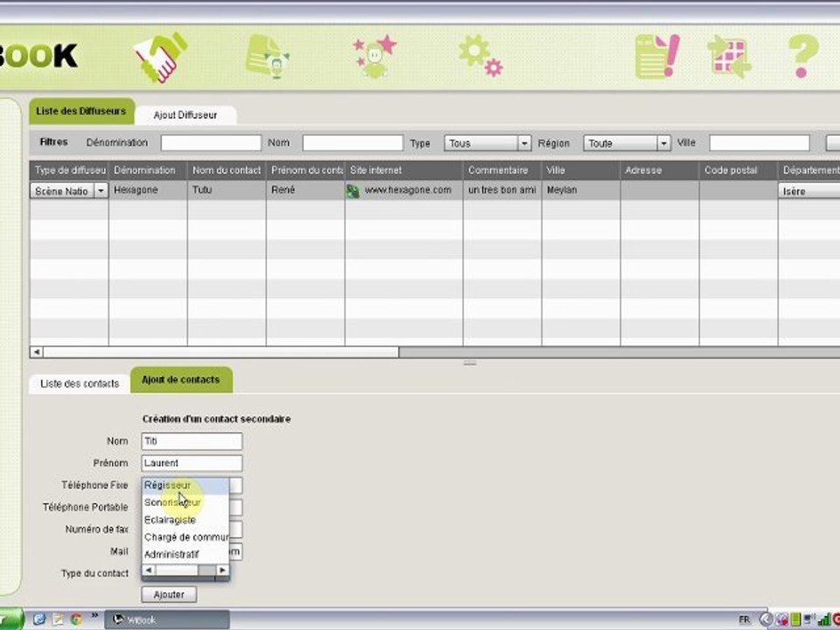Click the FR language indicator in the tray
The image size is (840, 630).
745,619
